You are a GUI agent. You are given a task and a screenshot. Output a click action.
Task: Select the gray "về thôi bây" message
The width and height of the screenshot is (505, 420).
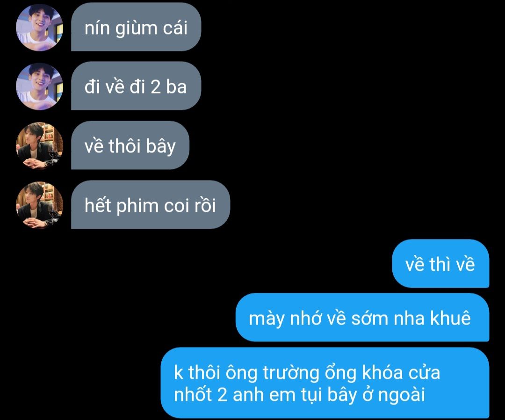[x=130, y=145]
